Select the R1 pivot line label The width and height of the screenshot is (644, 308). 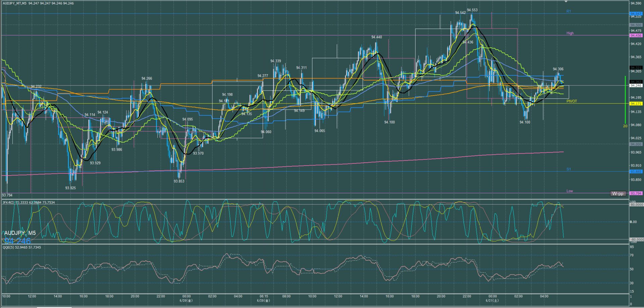pos(568,11)
